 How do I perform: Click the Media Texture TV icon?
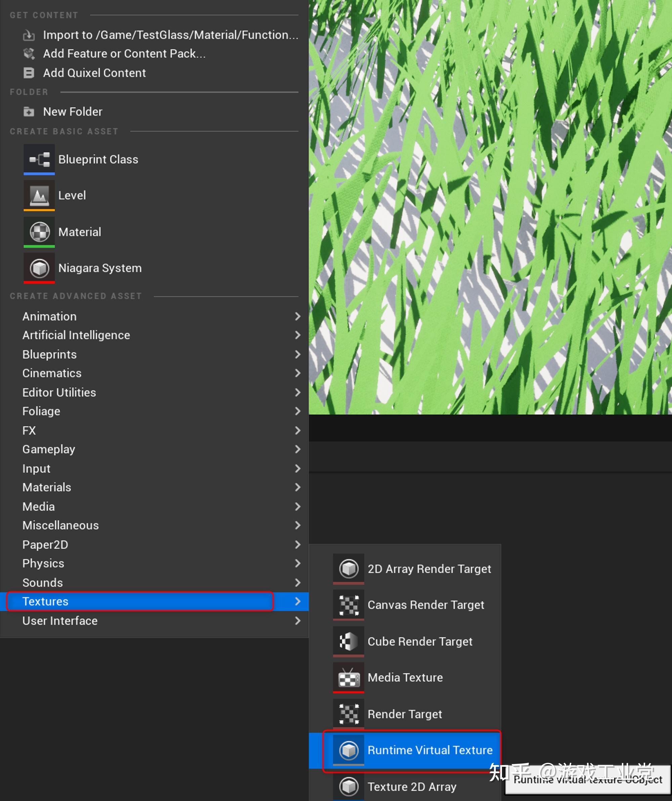[348, 677]
